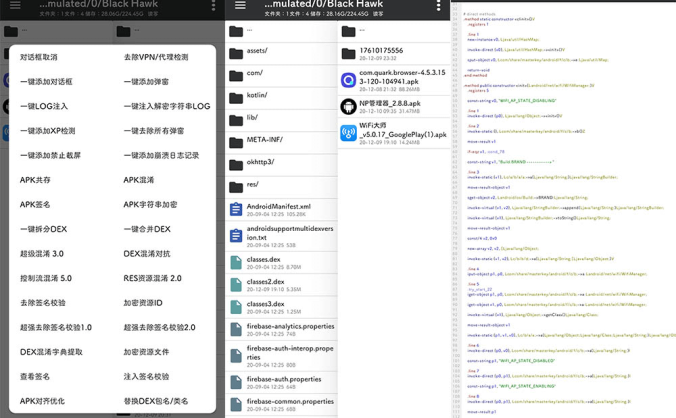Click the AndroidManifest.xml document icon
Image resolution: width=676 pixels, height=418 pixels.
pos(236,209)
